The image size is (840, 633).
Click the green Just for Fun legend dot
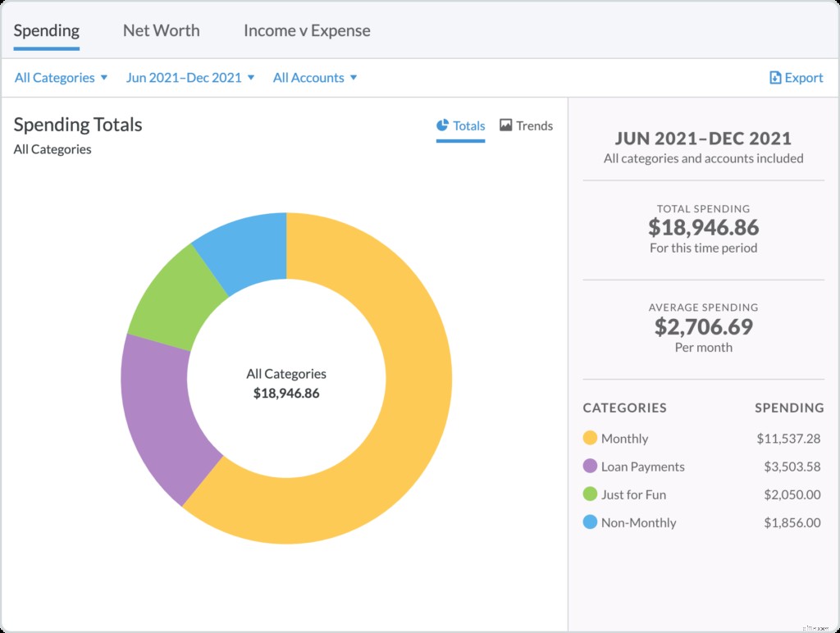[x=589, y=494]
